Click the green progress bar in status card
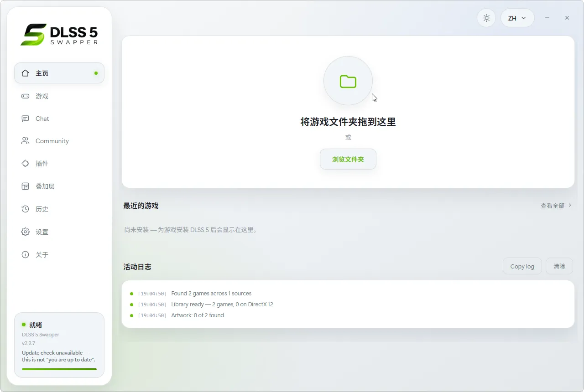 59,369
